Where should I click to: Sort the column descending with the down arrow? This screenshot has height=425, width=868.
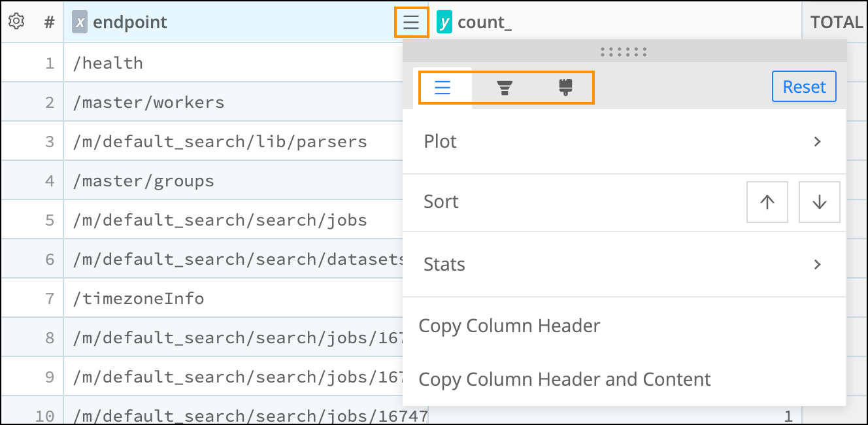pyautogui.click(x=819, y=201)
